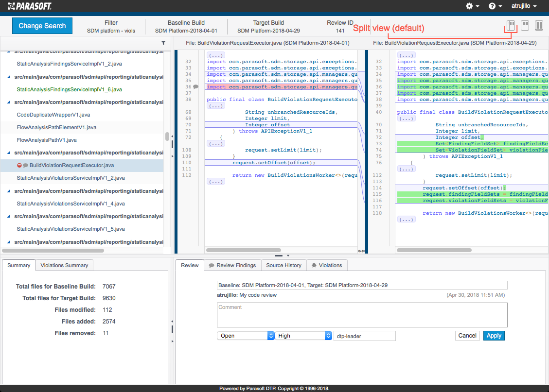Open the gear settings menu
Viewport: 549px width, 392px height.
pyautogui.click(x=472, y=6)
